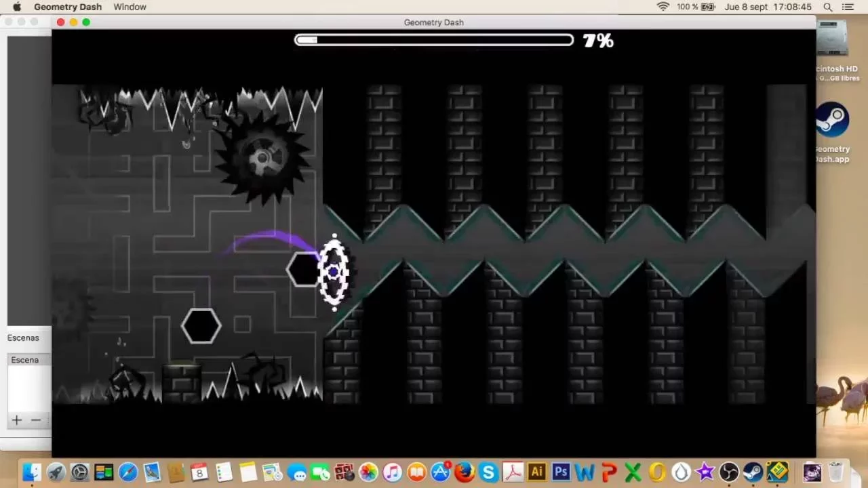
Task: Open Photo Booth from the dock
Action: point(344,472)
